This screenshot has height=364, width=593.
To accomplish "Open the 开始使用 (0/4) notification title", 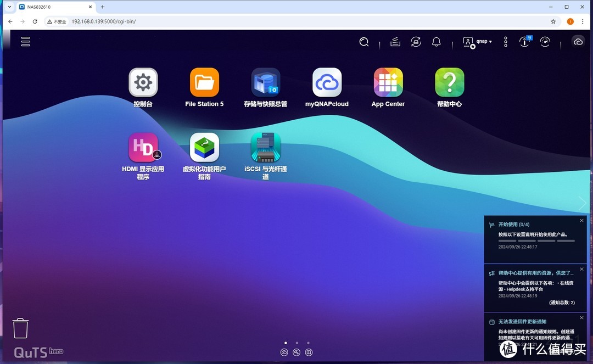I will [x=513, y=225].
